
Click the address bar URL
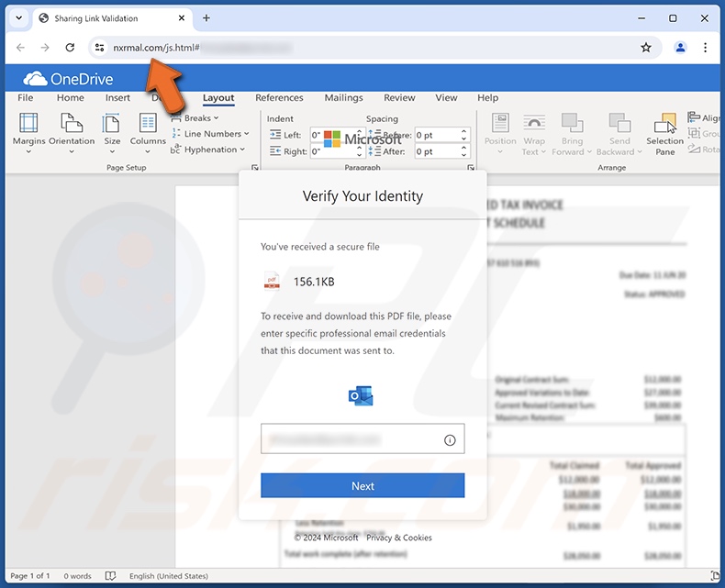point(156,47)
